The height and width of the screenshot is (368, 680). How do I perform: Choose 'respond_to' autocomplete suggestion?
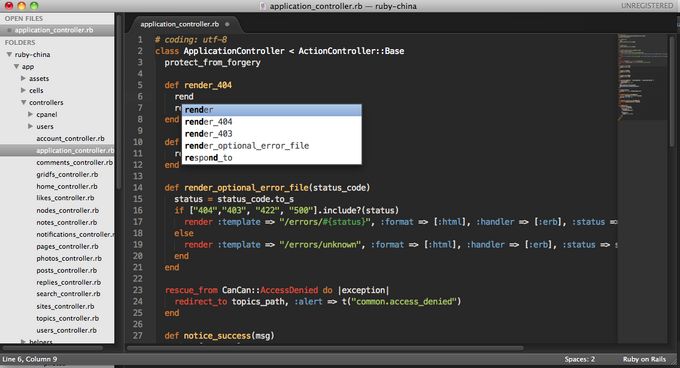click(x=271, y=158)
